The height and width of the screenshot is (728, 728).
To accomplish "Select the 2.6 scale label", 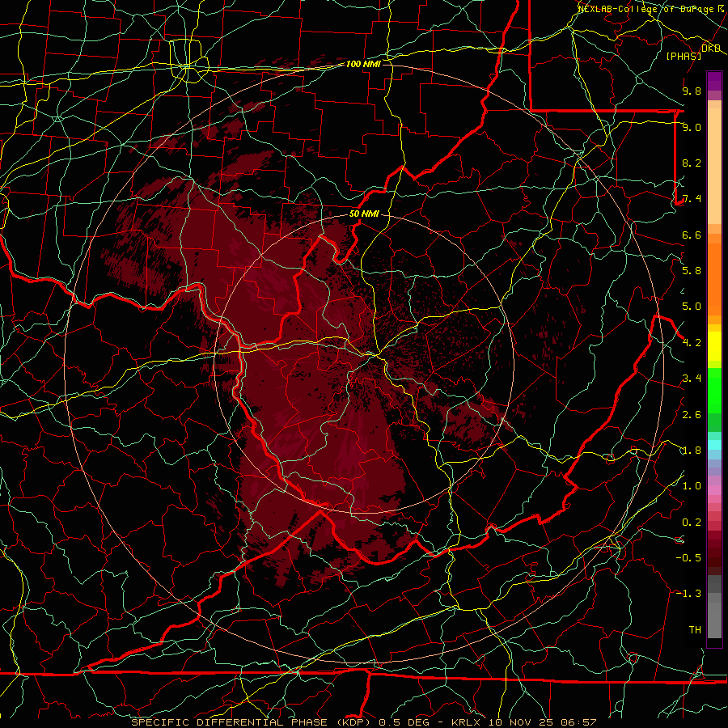I will click(692, 415).
